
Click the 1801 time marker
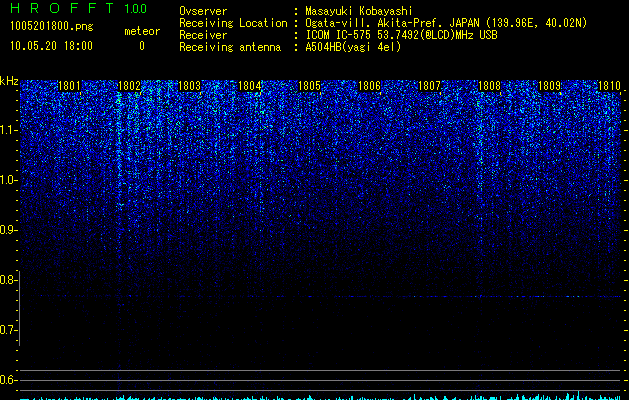pyautogui.click(x=69, y=86)
